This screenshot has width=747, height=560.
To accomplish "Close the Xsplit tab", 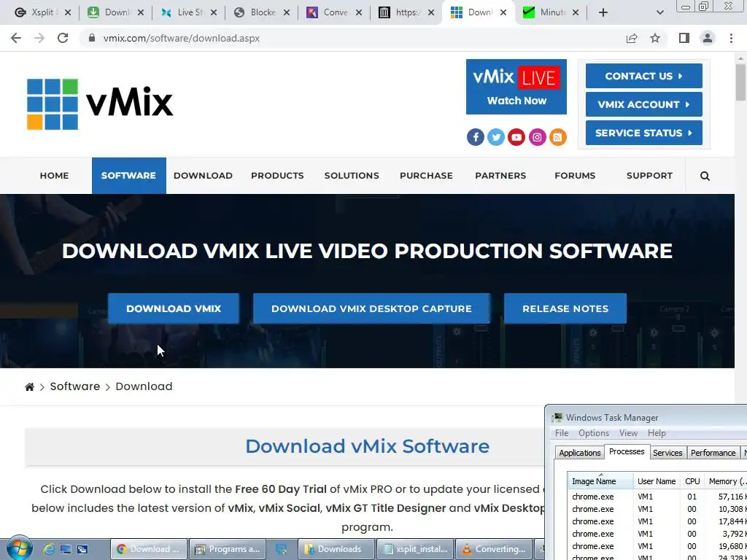I will (68, 13).
